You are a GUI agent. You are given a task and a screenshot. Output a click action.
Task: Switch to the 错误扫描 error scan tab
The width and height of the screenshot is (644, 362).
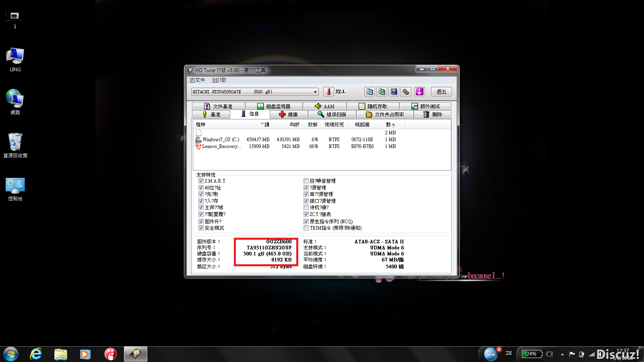pyautogui.click(x=332, y=114)
